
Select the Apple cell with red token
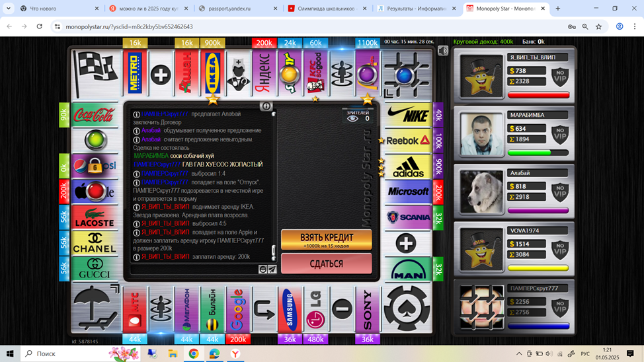click(95, 192)
